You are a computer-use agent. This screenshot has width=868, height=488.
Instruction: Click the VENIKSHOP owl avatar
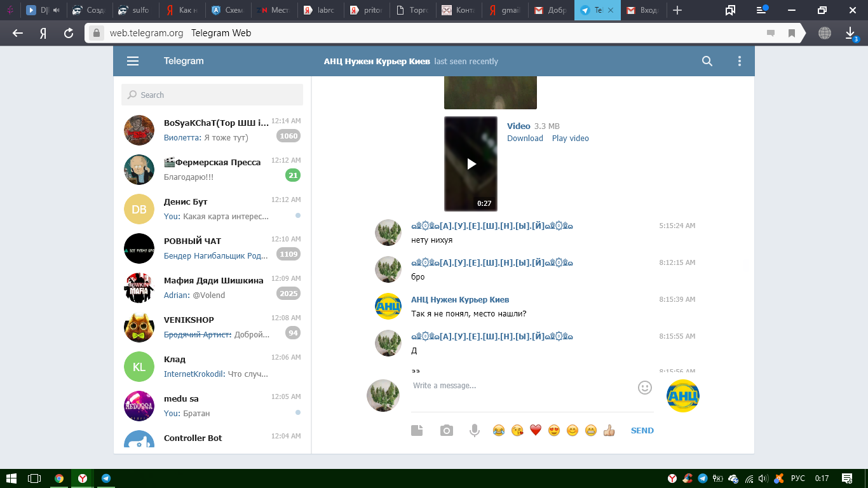[x=139, y=327]
